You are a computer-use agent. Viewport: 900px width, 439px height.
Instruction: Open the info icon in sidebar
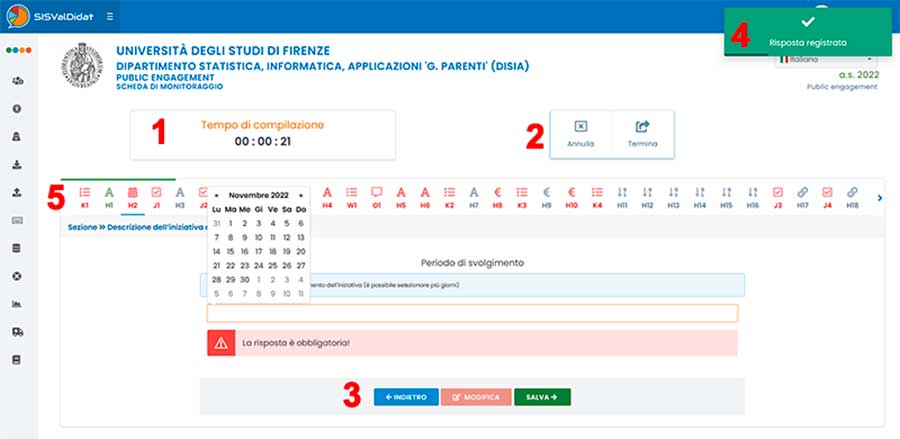click(17, 108)
